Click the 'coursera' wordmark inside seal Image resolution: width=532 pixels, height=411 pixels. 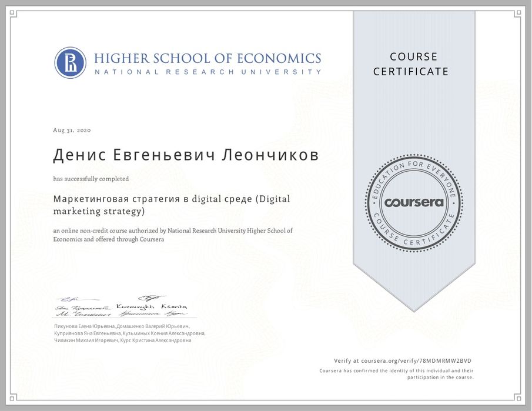tap(414, 203)
